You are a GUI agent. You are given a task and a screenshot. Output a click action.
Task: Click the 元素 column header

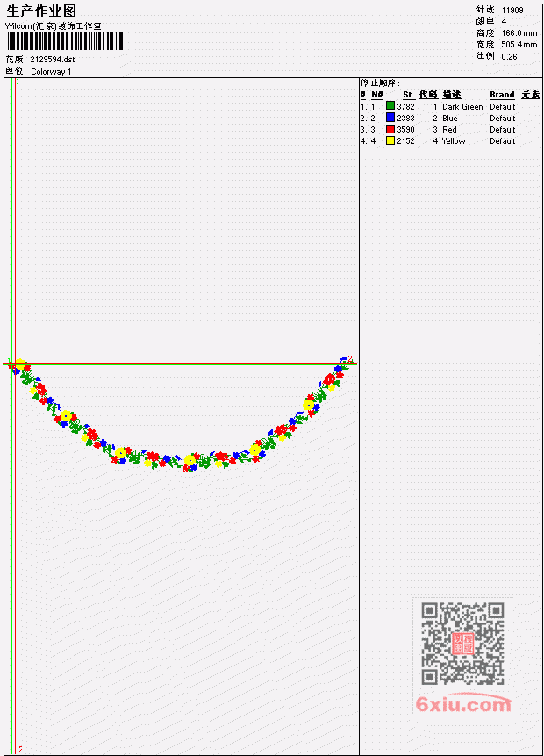pyautogui.click(x=531, y=95)
